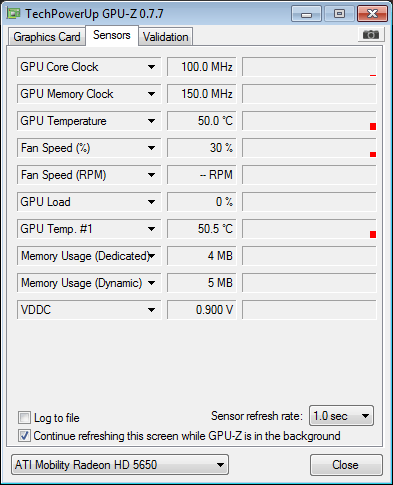The height and width of the screenshot is (485, 393).
Task: Click the GPU Temp. #1 history graph
Action: 309,229
